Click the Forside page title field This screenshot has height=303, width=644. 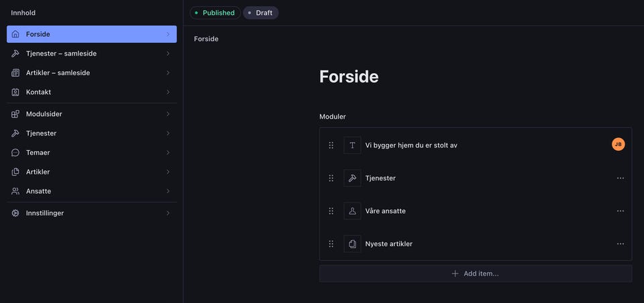[349, 76]
